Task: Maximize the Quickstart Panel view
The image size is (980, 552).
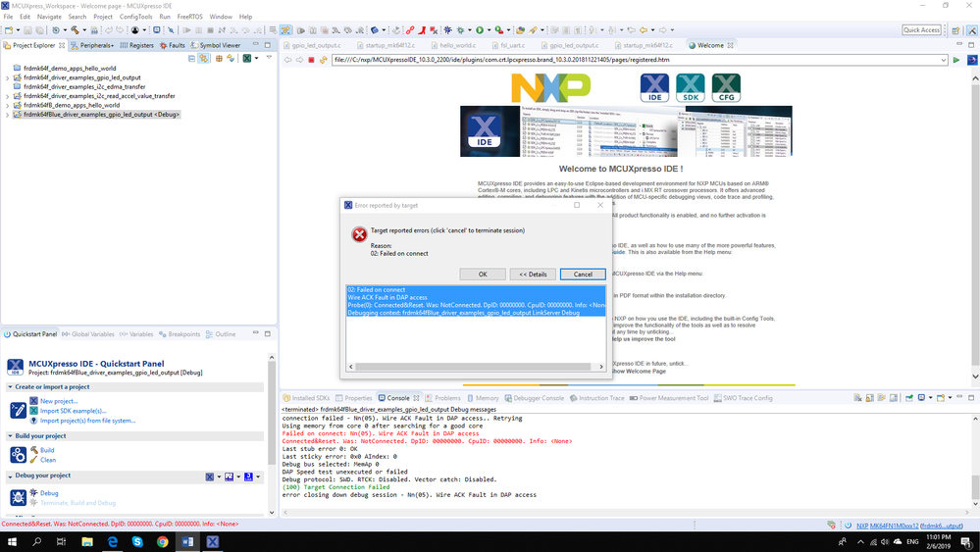Action: click(x=268, y=334)
